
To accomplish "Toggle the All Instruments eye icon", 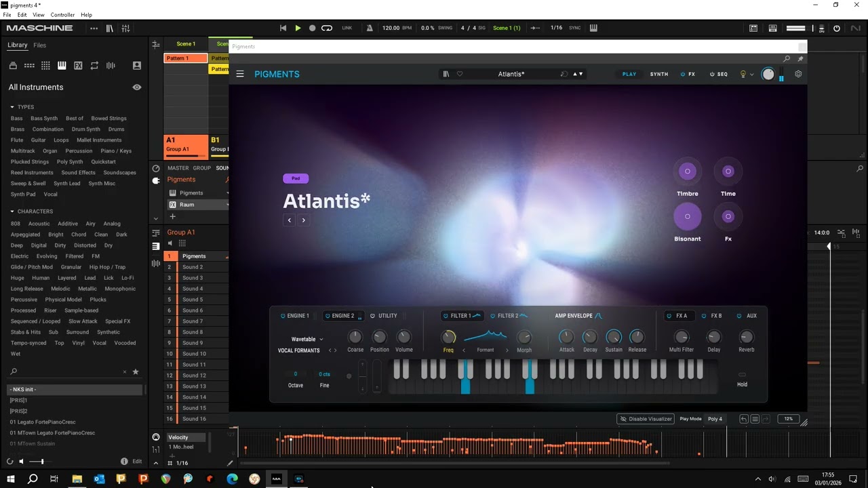I will (137, 87).
